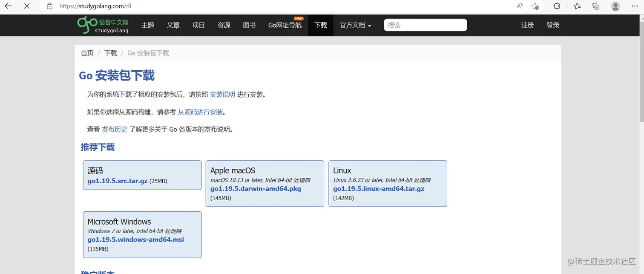
Task: Click the "(25MB)" size label
Action: pyautogui.click(x=158, y=181)
